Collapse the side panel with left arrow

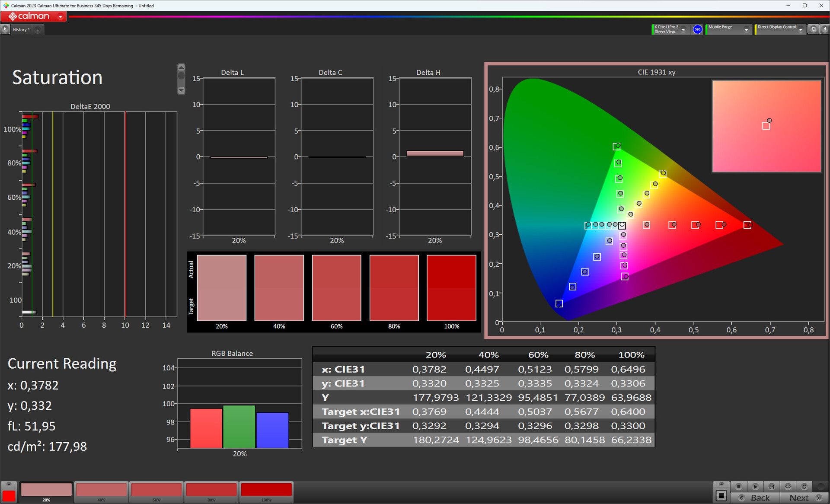click(825, 29)
